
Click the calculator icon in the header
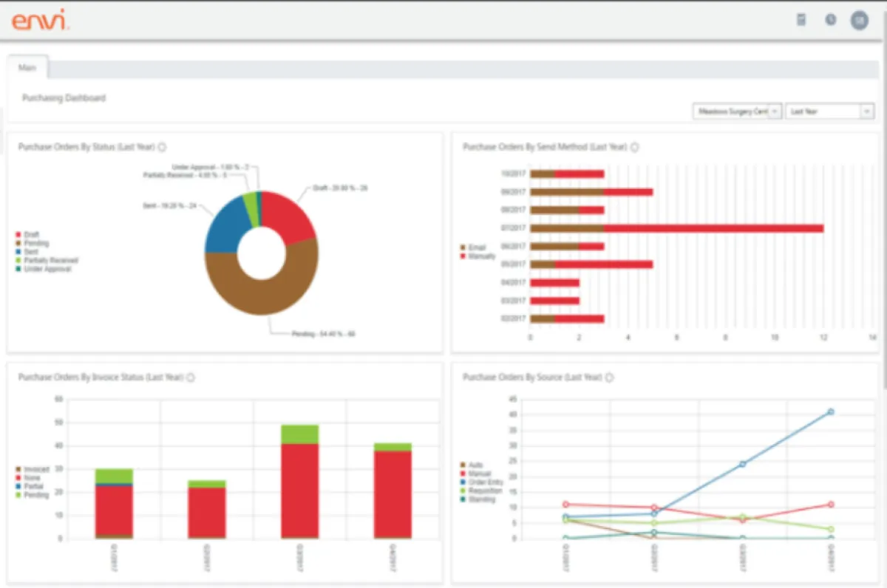(801, 20)
